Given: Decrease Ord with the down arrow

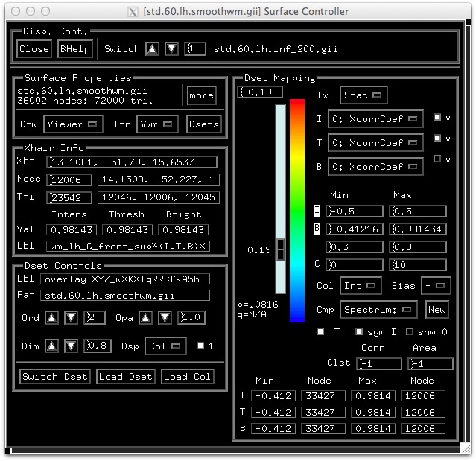Looking at the screenshot, I should pyautogui.click(x=71, y=318).
